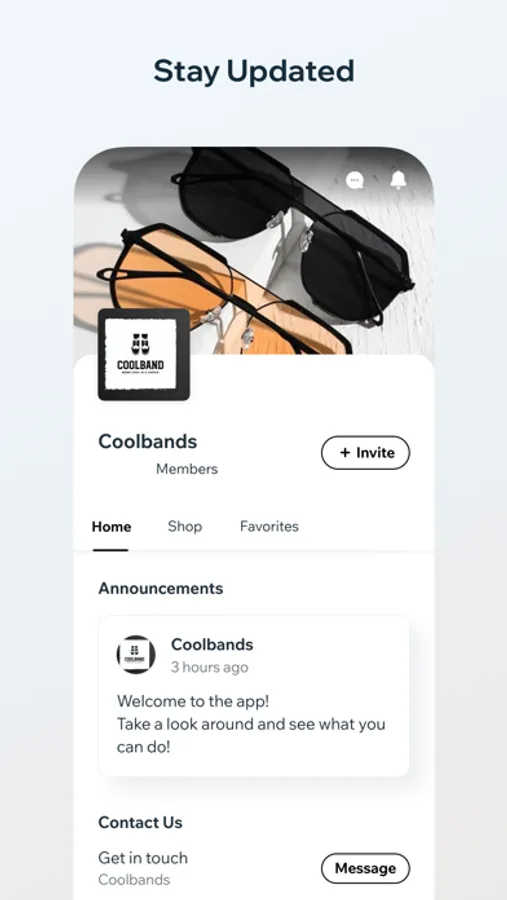Screen dimensions: 507x900
Task: Tap Coolbands name under Get in touch
Action: (x=134, y=880)
